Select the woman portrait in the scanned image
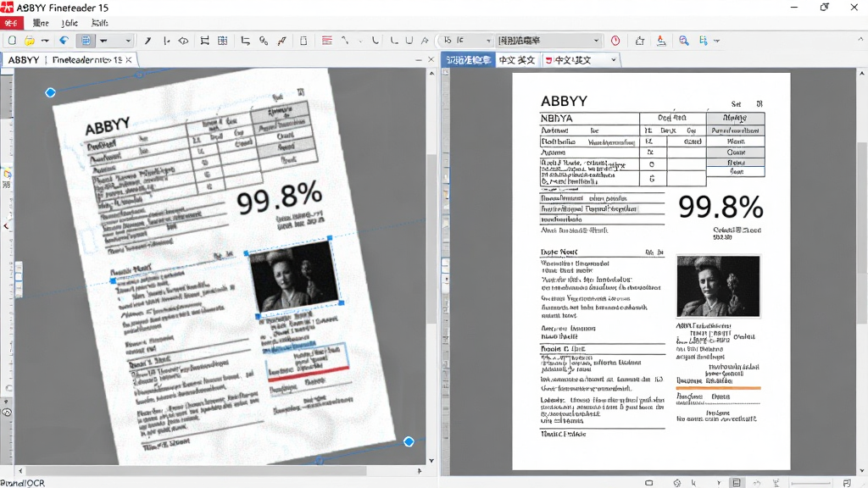The height and width of the screenshot is (488, 868). coord(293,277)
